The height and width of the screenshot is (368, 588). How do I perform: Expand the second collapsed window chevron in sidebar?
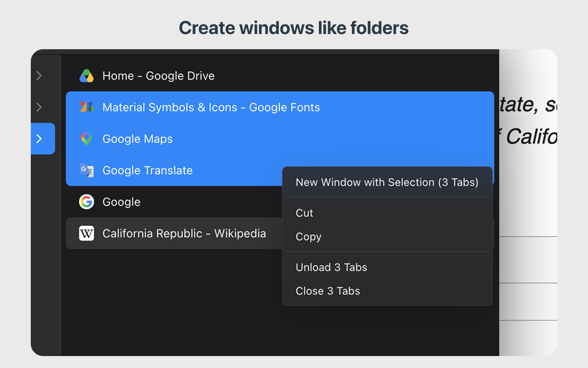[x=39, y=107]
